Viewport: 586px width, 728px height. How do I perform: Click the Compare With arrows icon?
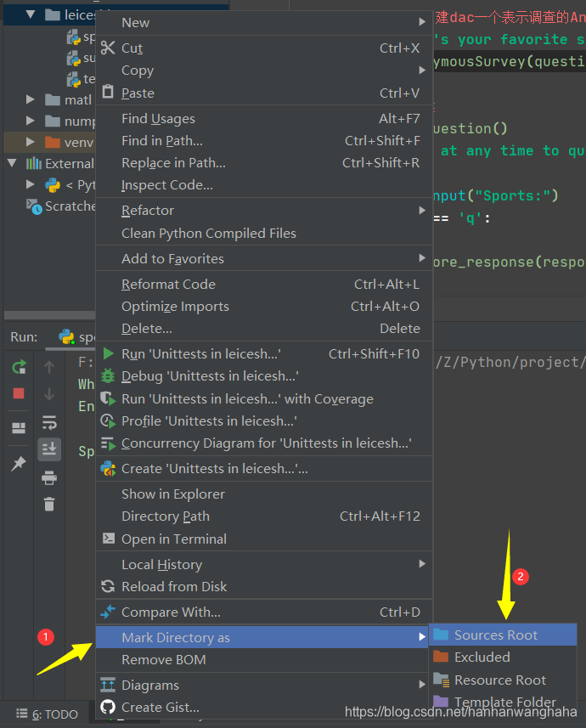pos(108,612)
